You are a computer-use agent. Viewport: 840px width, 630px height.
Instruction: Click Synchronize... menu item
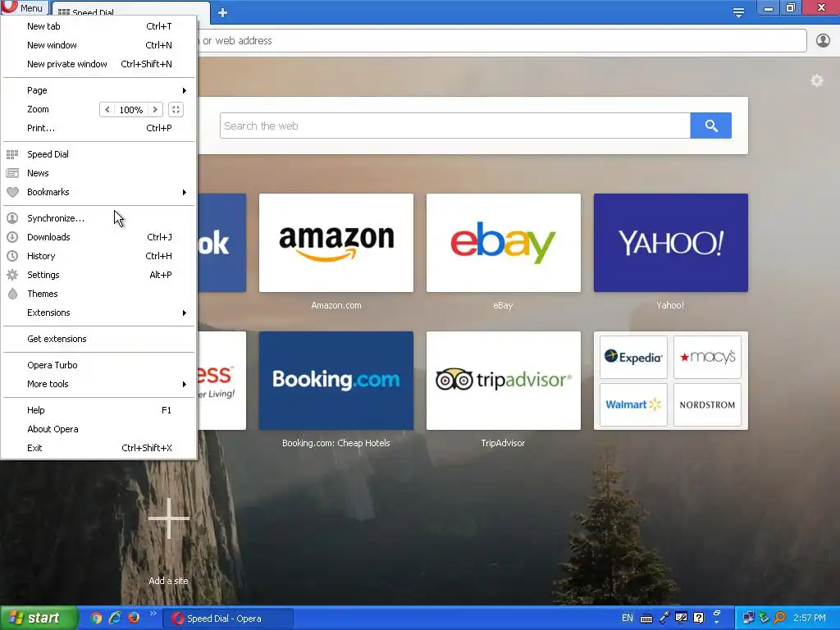(x=99, y=218)
